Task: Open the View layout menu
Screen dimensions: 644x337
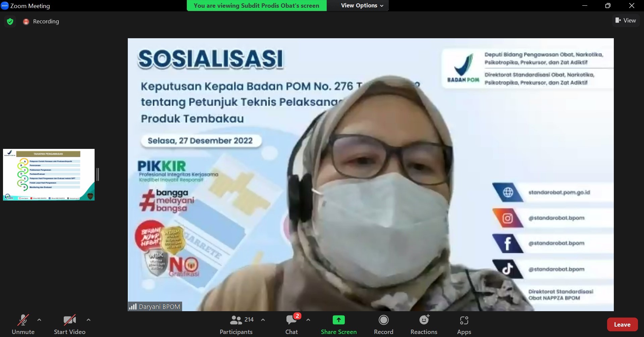Action: pyautogui.click(x=626, y=20)
